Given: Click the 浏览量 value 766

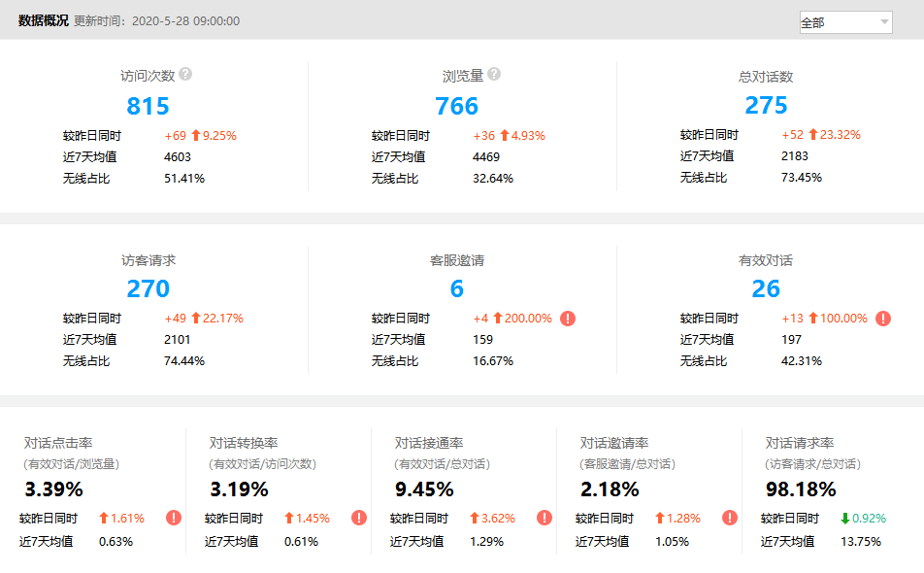Looking at the screenshot, I should [x=456, y=106].
